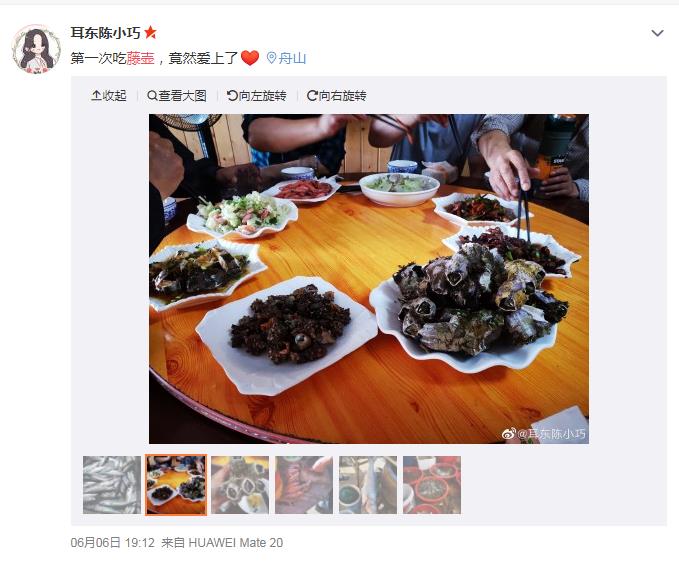
Task: Select the fourth thumbnail with red seafood
Action: pos(304,485)
